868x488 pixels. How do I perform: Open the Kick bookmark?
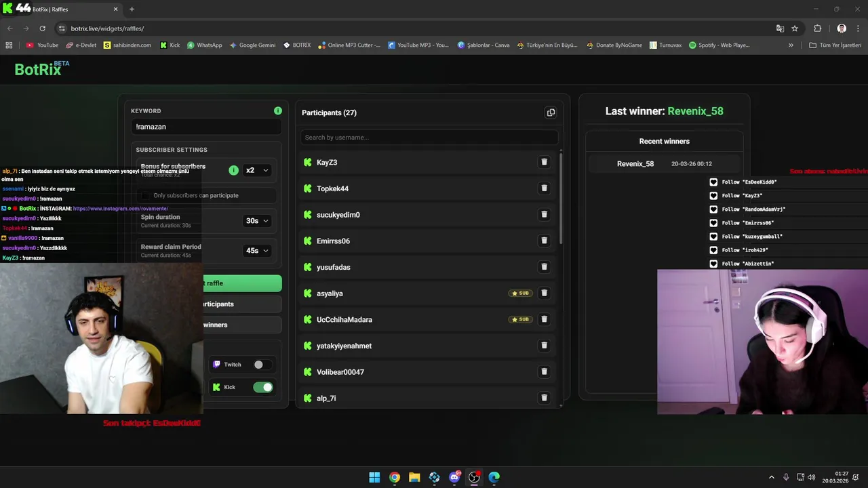170,45
